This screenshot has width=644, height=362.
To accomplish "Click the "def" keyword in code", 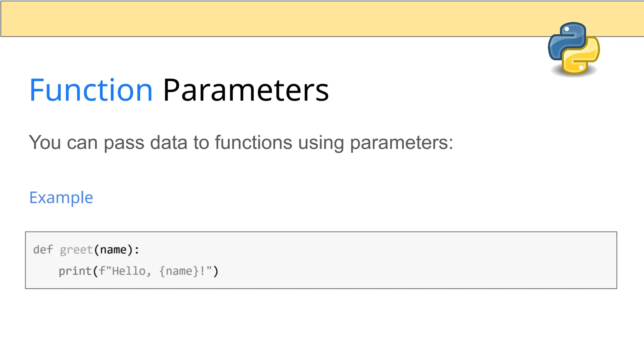I will pyautogui.click(x=43, y=250).
